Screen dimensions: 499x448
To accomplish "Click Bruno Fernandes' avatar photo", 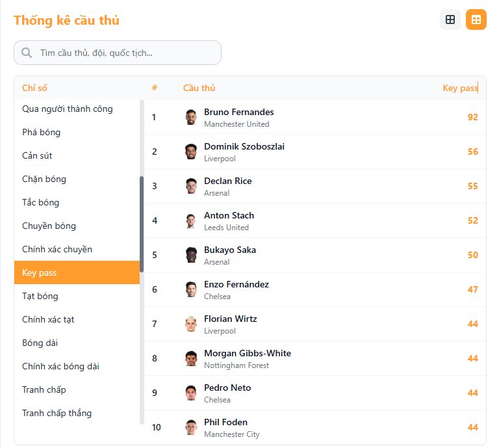I will (x=190, y=117).
